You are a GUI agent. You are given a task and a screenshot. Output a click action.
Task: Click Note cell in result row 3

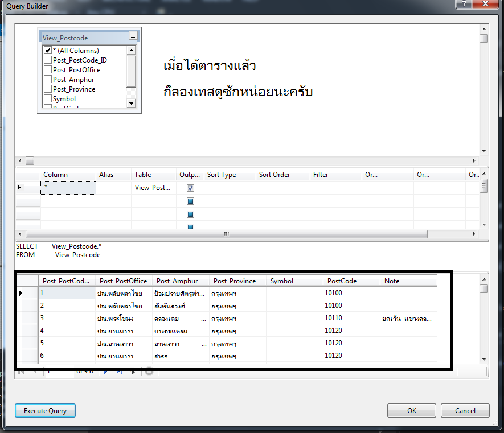tap(408, 318)
